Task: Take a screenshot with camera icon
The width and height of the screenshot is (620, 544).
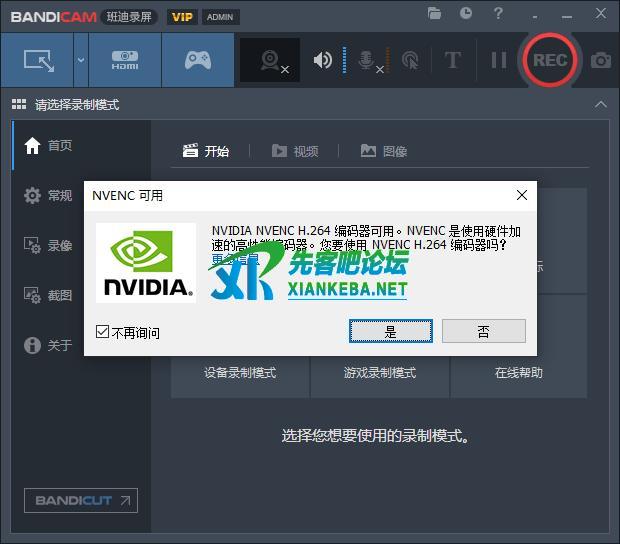Action: tap(600, 61)
